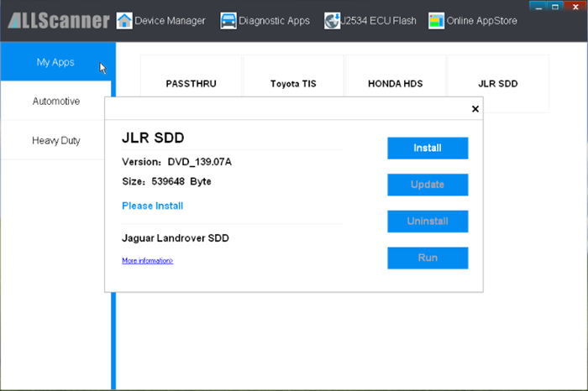
Task: Follow the More information link
Action: point(147,261)
